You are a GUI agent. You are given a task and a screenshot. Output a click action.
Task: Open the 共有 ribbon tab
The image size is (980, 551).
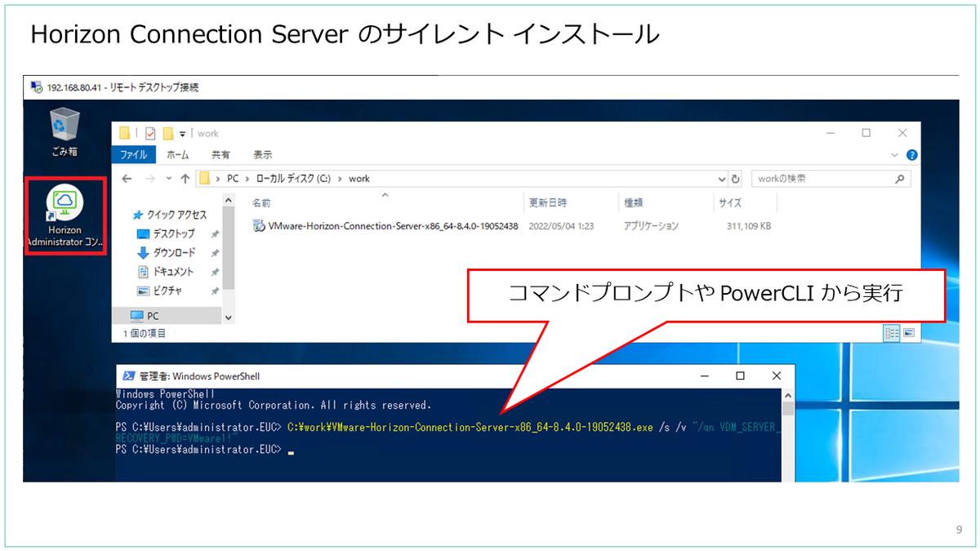click(x=220, y=154)
